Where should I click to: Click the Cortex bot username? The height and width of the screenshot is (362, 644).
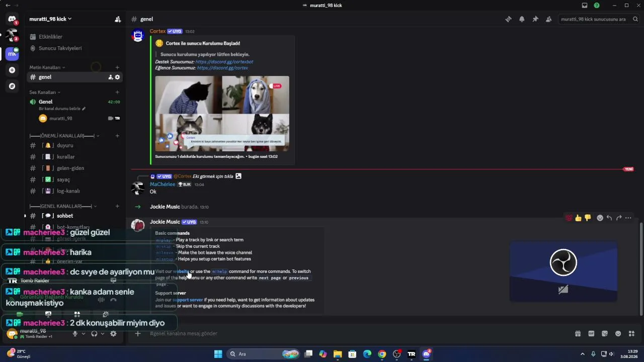158,31
